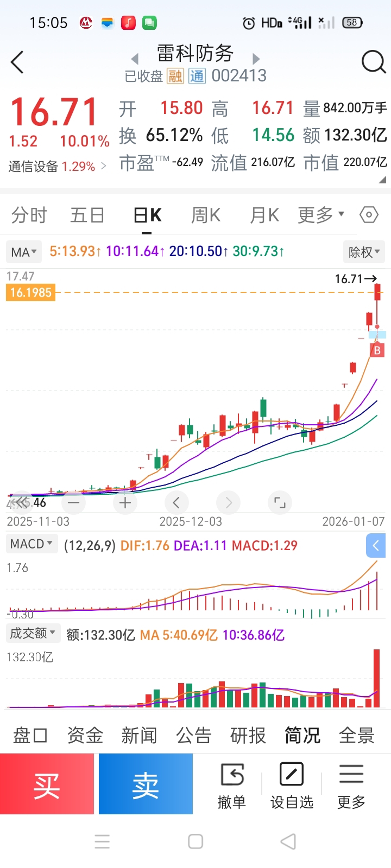
Task: Switch to next stock with right triangle
Action: [256, 59]
